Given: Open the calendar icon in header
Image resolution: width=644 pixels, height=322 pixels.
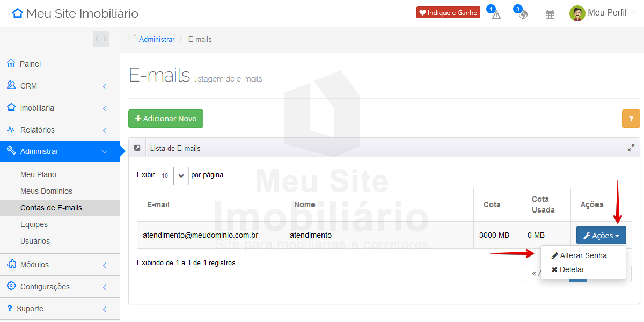Looking at the screenshot, I should tap(550, 14).
